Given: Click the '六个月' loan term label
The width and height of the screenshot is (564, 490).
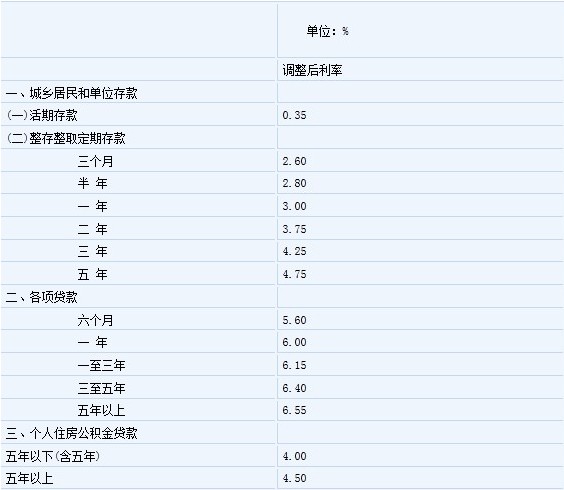Looking at the screenshot, I should tap(95, 320).
